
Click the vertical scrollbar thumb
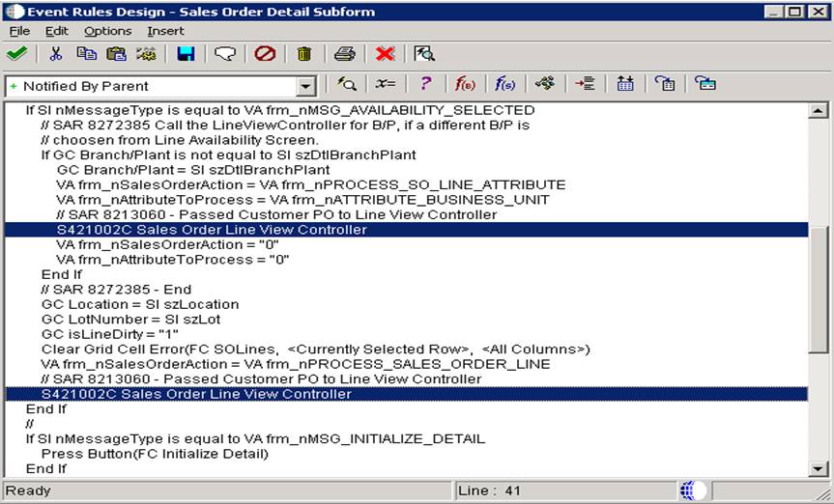818,289
